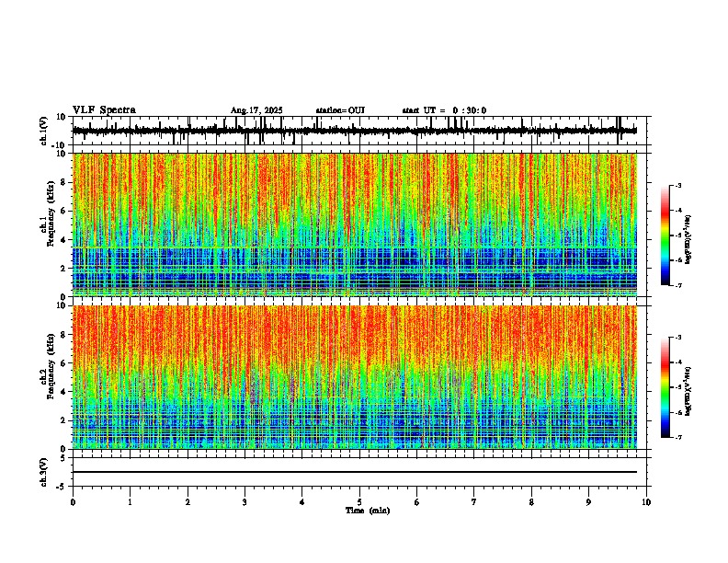
Task: Click the ch.1 spectrogram color scale bar
Action: (x=665, y=236)
